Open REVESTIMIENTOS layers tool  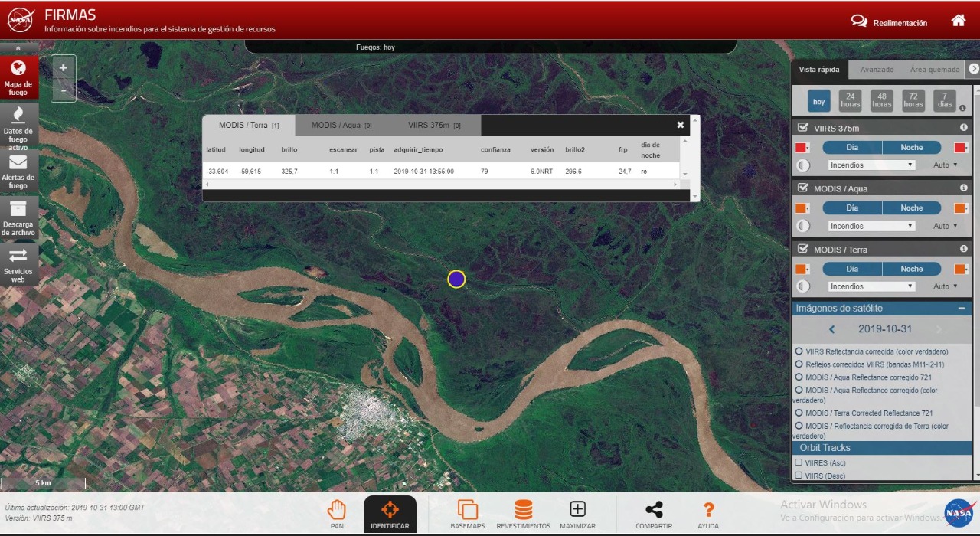pos(523,515)
